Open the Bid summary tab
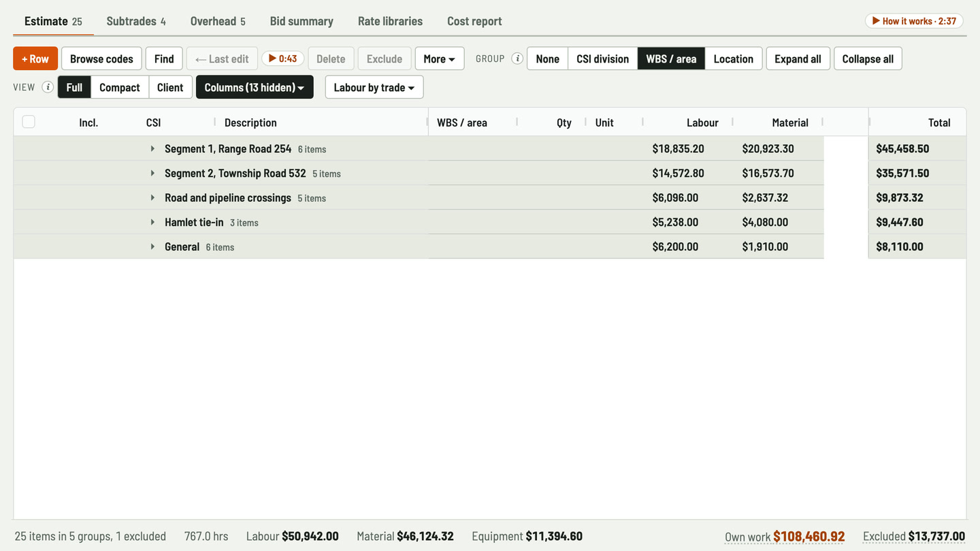The image size is (980, 551). [x=301, y=21]
